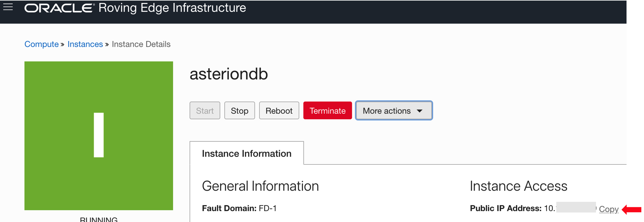Click the disabled Start button
The width and height of the screenshot is (644, 222).
[205, 110]
